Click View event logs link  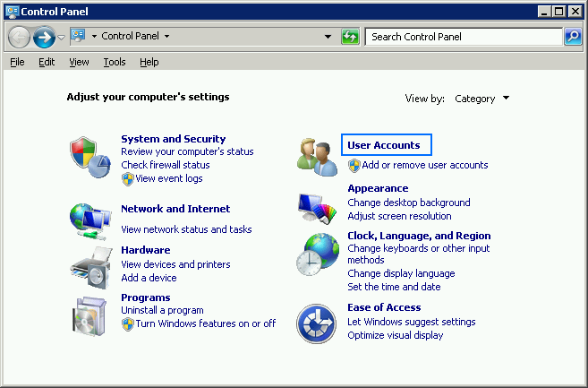click(169, 178)
